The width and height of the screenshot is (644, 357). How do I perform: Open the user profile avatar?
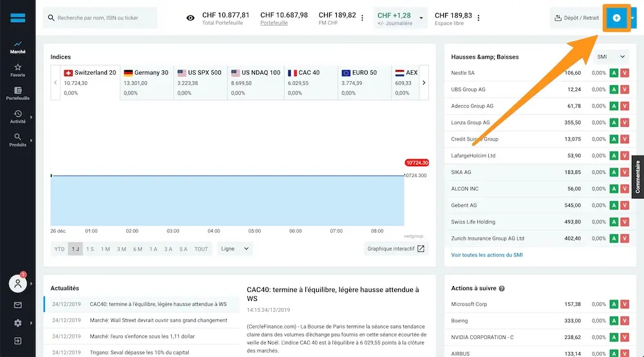pyautogui.click(x=17, y=284)
